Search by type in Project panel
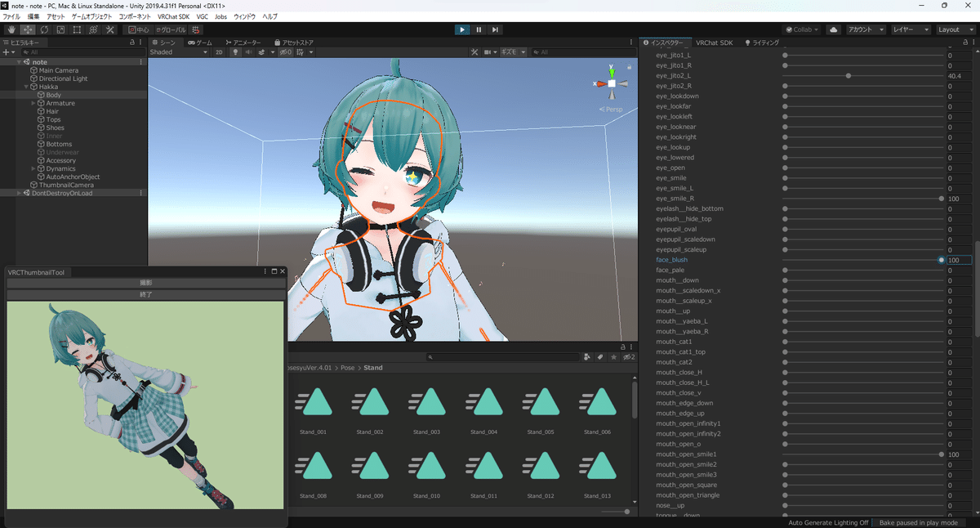980x528 pixels. click(x=588, y=357)
